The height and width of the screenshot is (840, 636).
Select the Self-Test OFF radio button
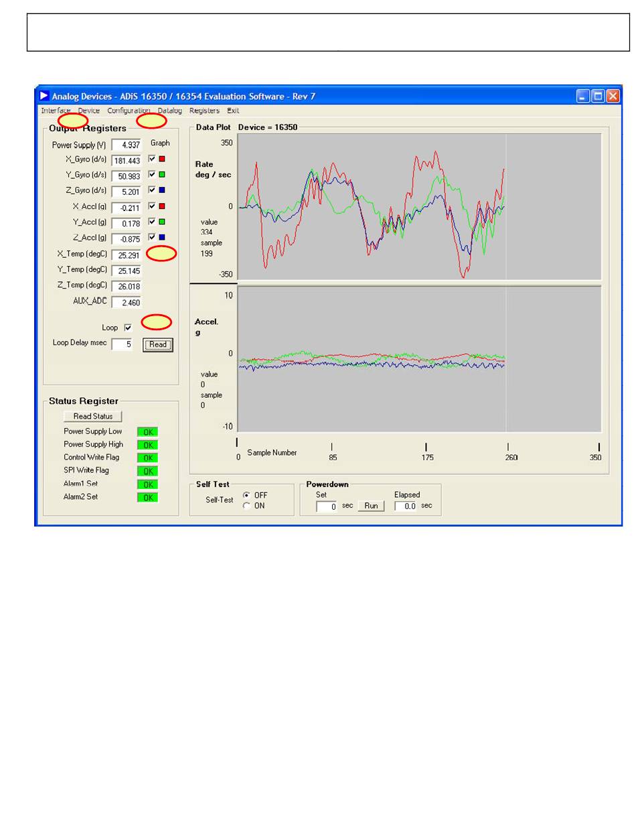click(246, 495)
